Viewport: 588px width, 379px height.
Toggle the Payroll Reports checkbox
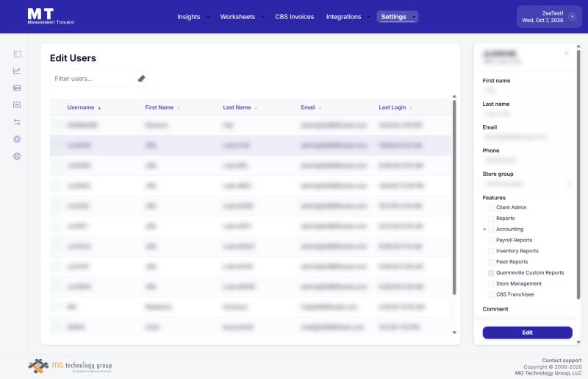click(x=490, y=241)
